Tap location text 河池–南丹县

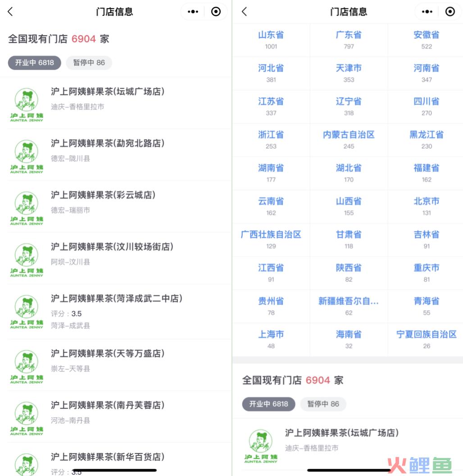click(70, 421)
